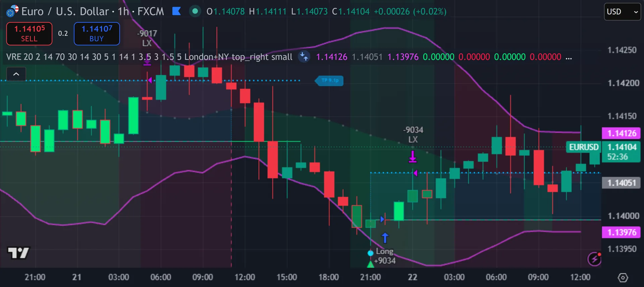Click the Euro/US Dollar flag symbol icon
This screenshot has height=287, width=644.
click(12, 11)
